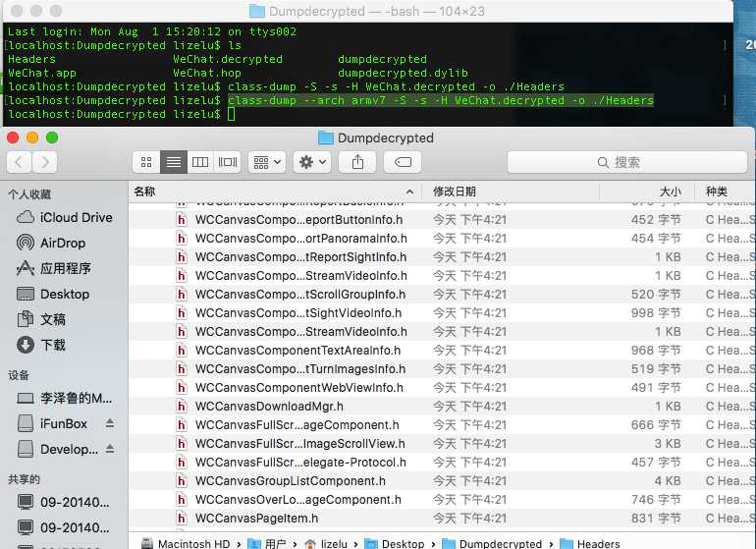
Task: Select WCCanvasComponentWebViewInfo.h file
Action: pos(442,388)
